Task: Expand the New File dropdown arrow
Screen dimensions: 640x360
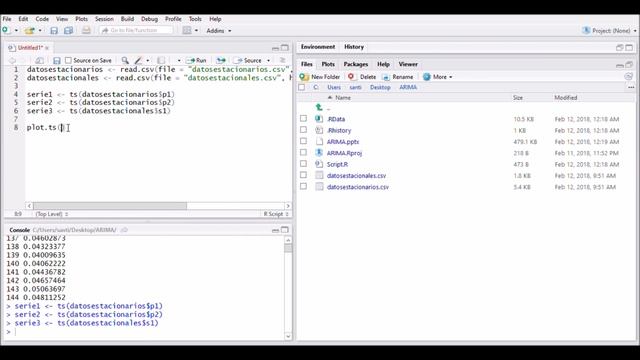Action: [x=16, y=31]
